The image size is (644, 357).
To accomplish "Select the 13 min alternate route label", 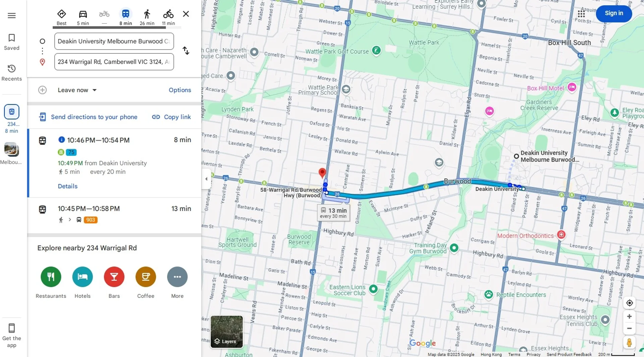I will [x=333, y=213].
